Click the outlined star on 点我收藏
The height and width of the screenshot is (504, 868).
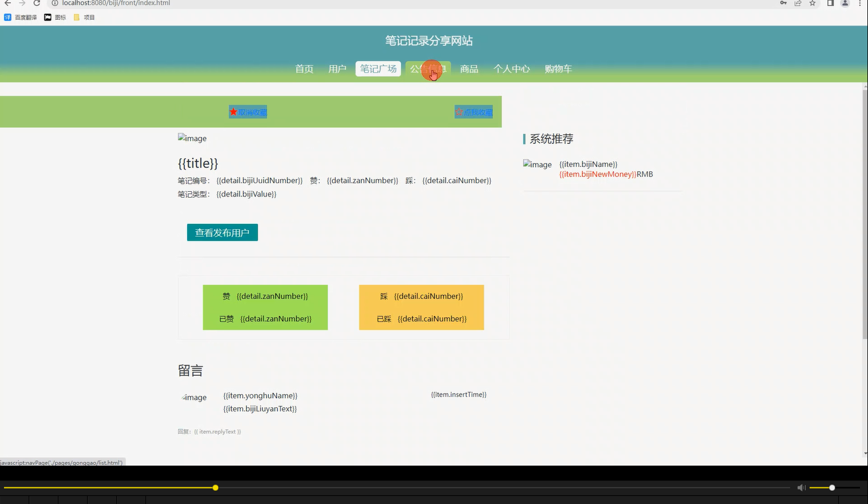[458, 112]
